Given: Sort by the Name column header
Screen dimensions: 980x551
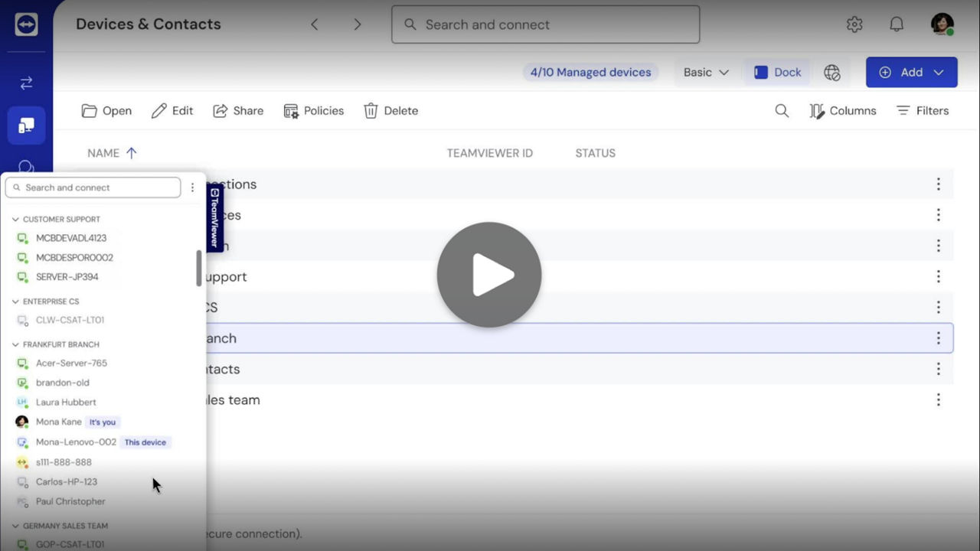Looking at the screenshot, I should [x=112, y=153].
